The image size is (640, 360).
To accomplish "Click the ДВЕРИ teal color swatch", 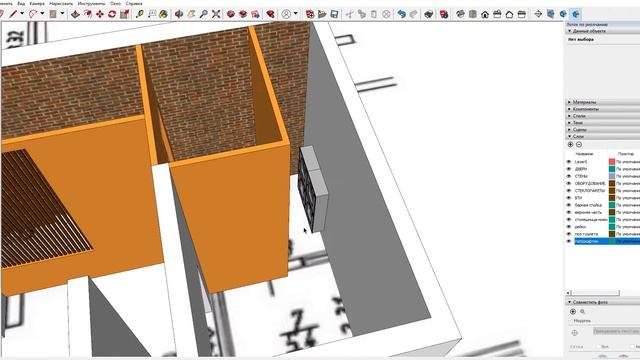I will pos(612,169).
